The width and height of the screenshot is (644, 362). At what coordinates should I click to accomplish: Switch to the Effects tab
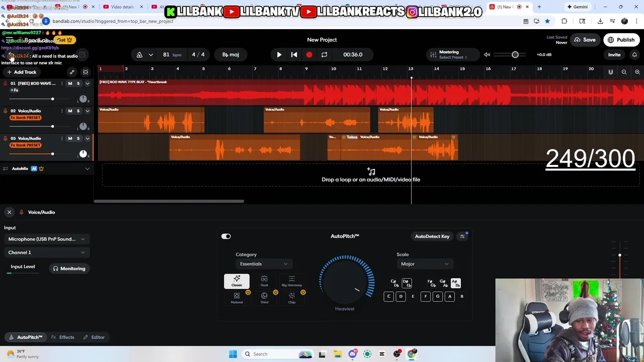(x=63, y=337)
